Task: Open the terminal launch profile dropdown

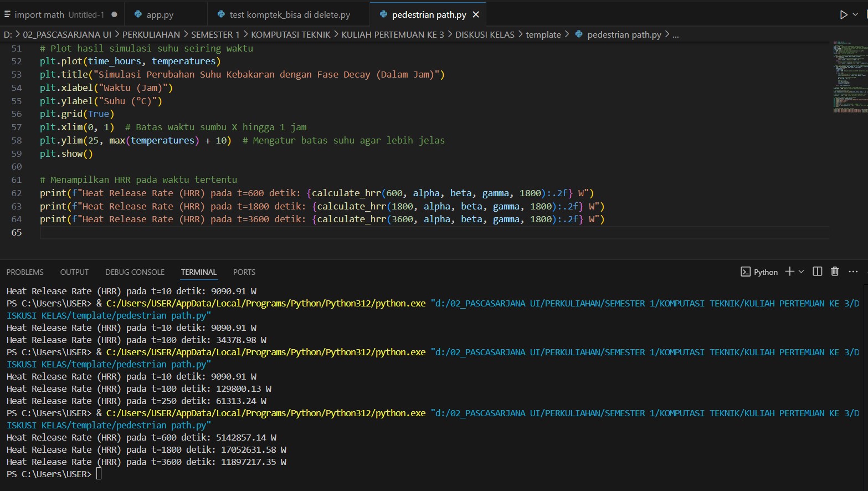Action: (x=801, y=272)
